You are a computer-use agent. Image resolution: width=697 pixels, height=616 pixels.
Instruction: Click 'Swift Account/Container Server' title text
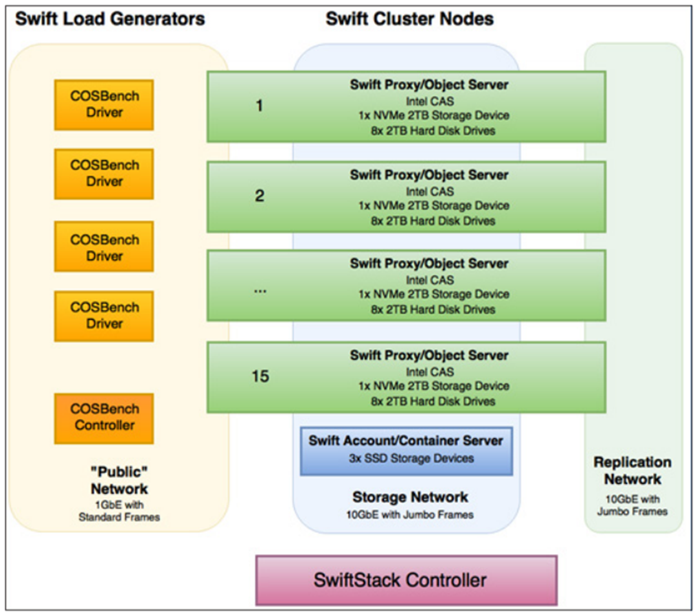click(x=406, y=441)
